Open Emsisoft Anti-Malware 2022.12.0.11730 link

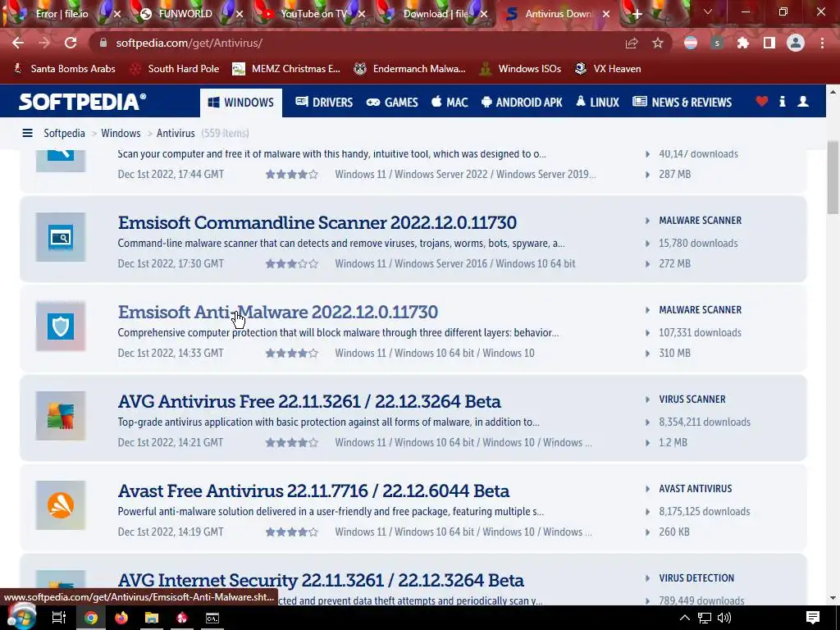(278, 312)
